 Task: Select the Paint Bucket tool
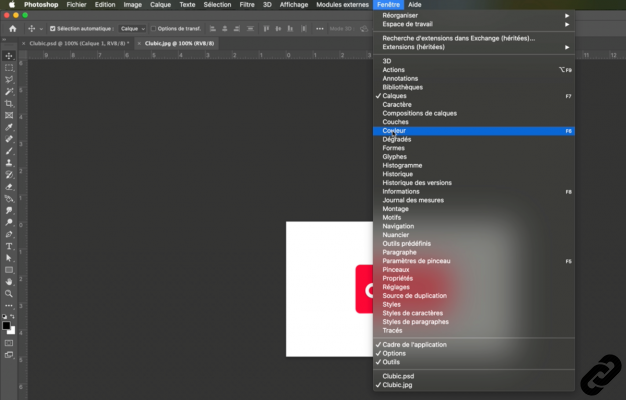pos(9,198)
